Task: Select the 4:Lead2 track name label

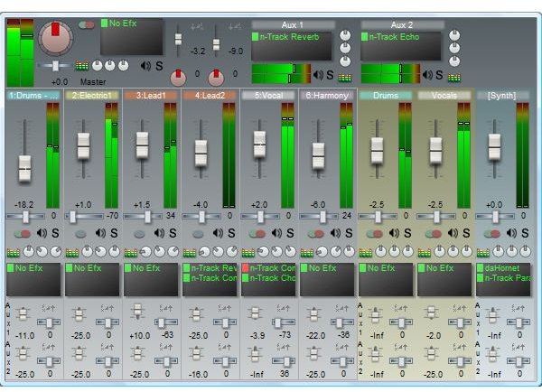Action: pyautogui.click(x=210, y=96)
